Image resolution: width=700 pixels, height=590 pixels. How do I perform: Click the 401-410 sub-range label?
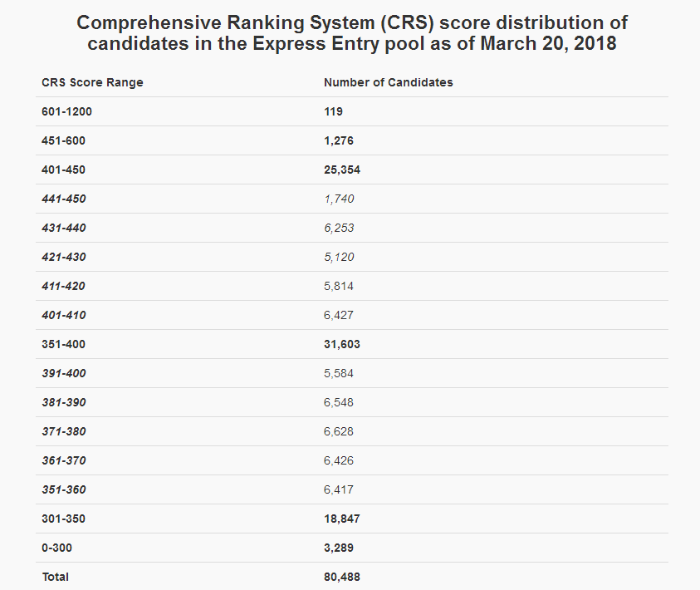63,315
